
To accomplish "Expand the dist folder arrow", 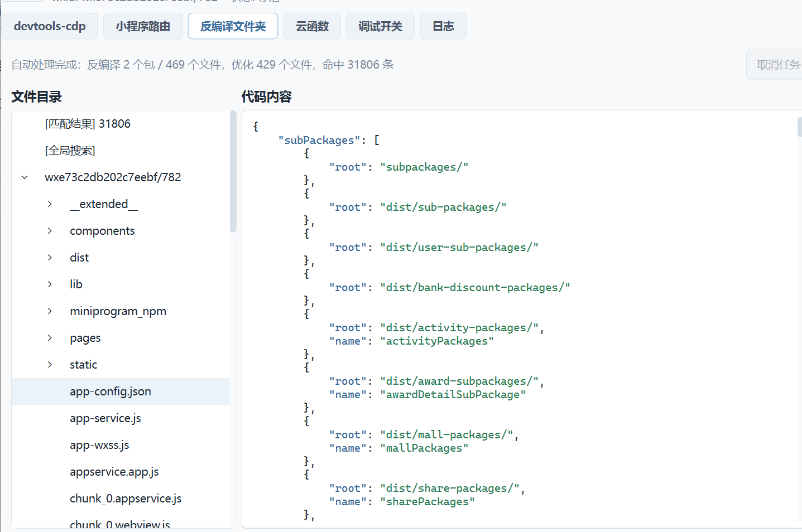I will pyautogui.click(x=50, y=258).
